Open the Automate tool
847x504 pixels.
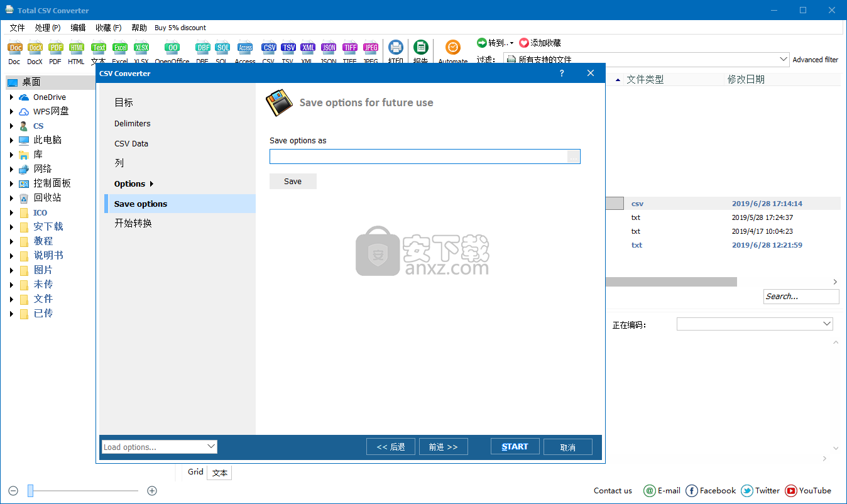click(x=453, y=47)
